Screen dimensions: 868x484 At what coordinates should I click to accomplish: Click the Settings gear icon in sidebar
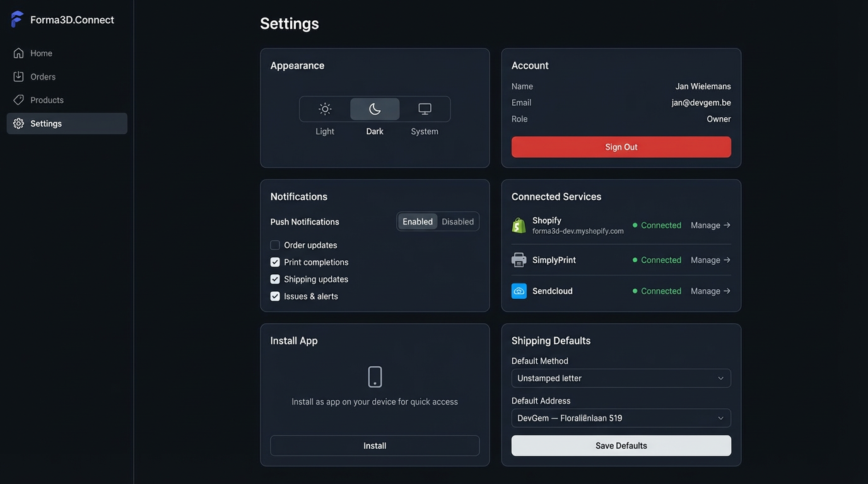tap(18, 123)
